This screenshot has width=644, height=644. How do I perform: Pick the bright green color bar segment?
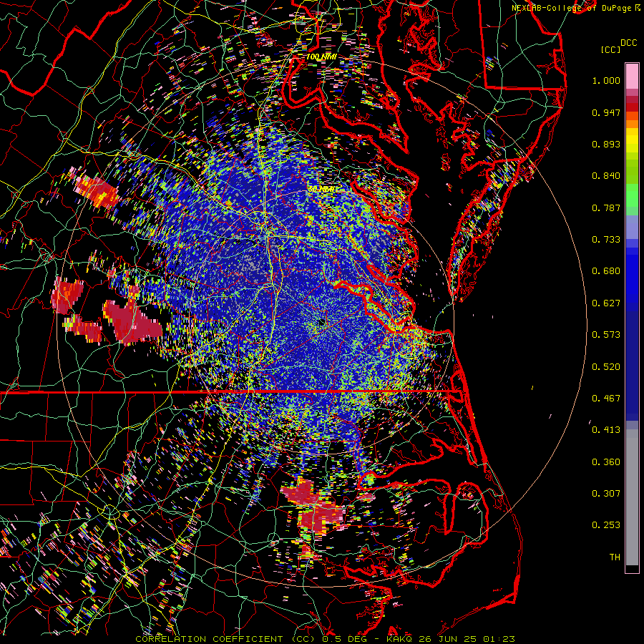[632, 195]
